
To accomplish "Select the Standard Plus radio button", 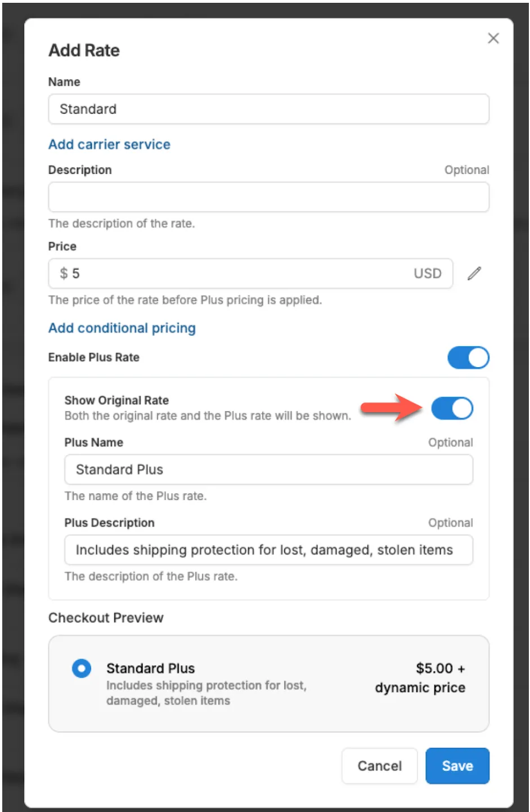I will click(82, 668).
